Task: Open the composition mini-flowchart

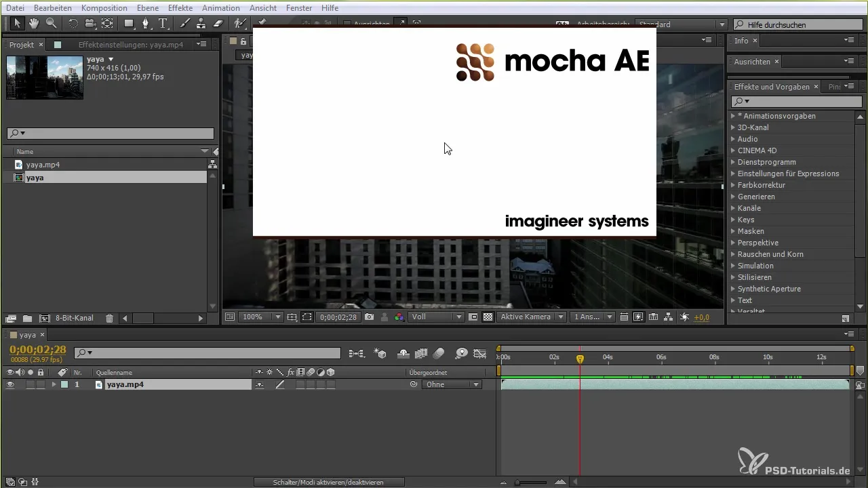Action: (x=356, y=353)
